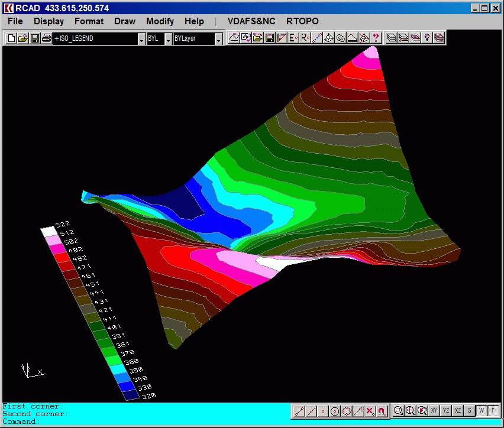This screenshot has height=428, width=504.
Task: Click the magnet snap icon
Action: coord(382,411)
